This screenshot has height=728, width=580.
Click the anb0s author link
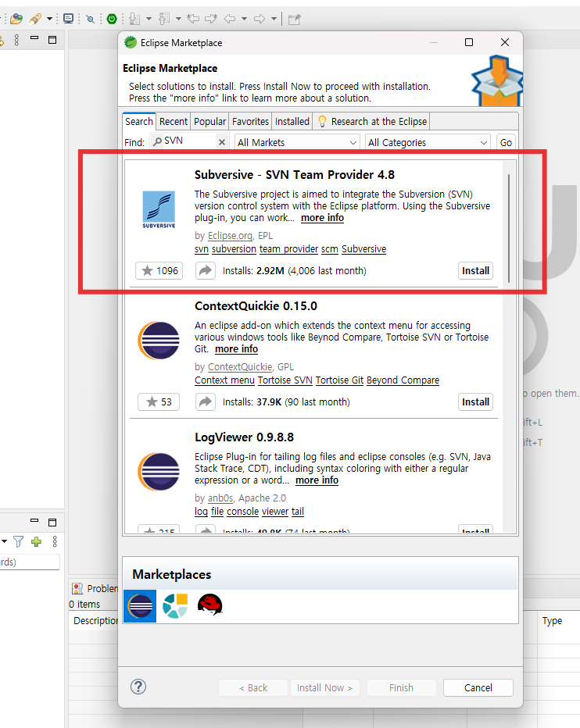click(220, 498)
